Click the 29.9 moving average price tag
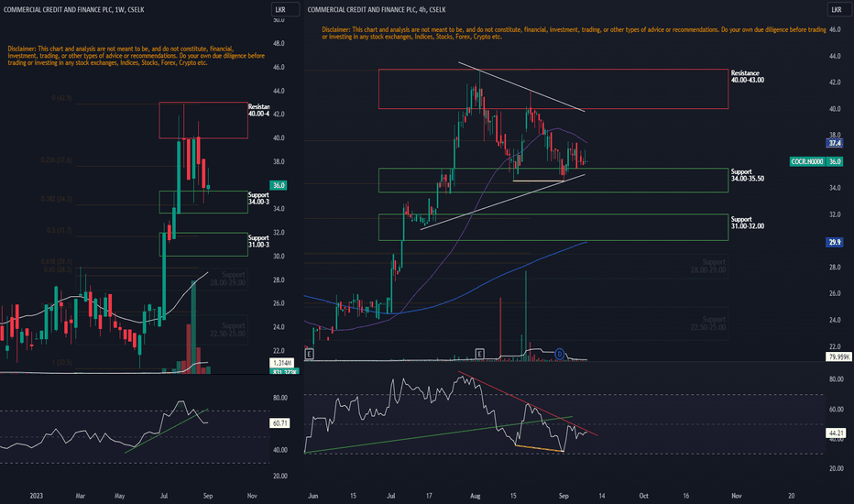 point(835,242)
